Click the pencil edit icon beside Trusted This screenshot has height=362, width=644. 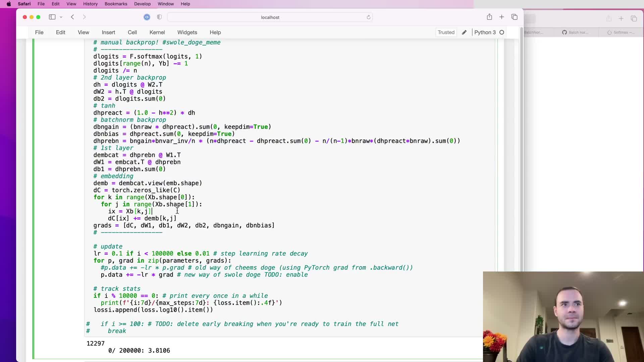coord(464,33)
